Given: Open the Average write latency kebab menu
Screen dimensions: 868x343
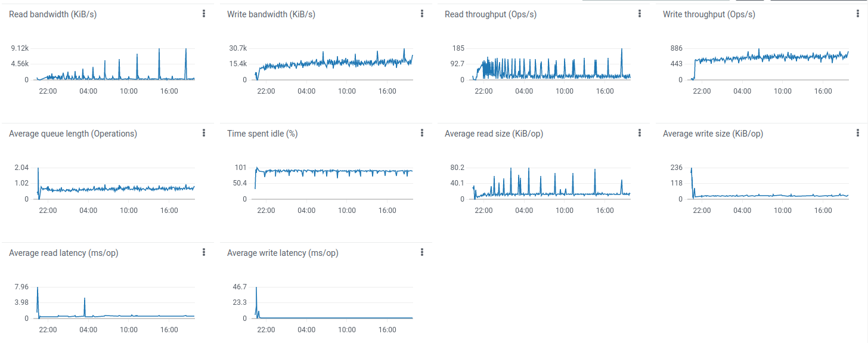Looking at the screenshot, I should [422, 252].
